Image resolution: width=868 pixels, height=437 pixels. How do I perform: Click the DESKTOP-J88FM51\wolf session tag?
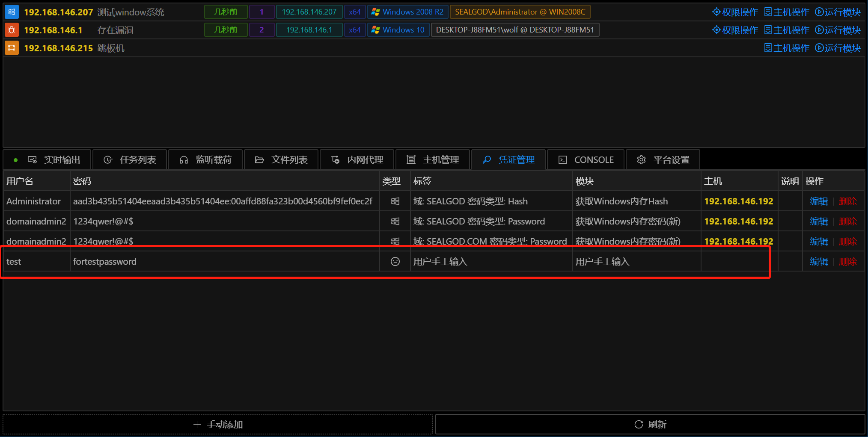click(515, 30)
